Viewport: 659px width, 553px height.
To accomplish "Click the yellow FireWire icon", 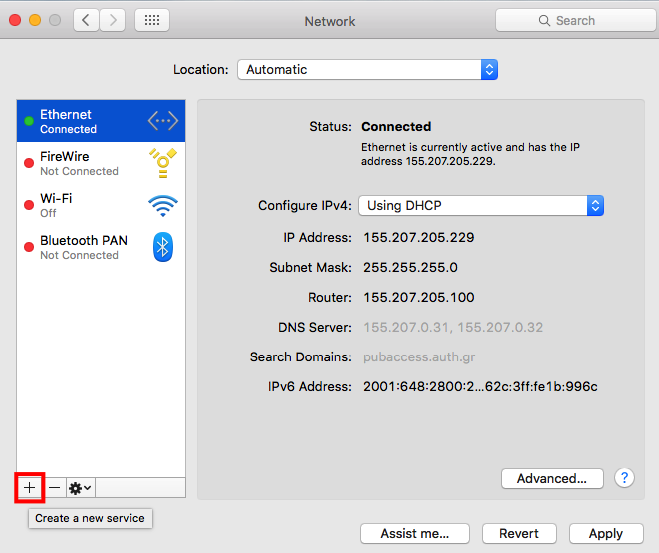I will (163, 163).
